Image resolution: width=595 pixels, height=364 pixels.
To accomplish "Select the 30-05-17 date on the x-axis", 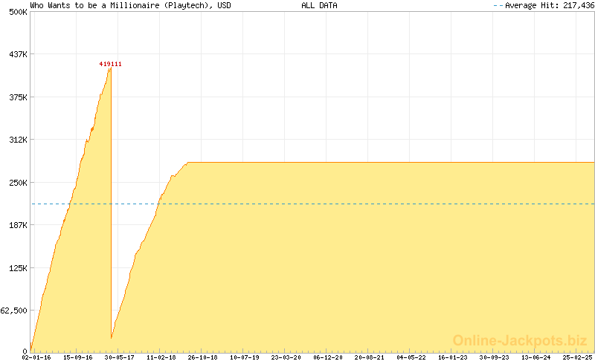I will [119, 357].
